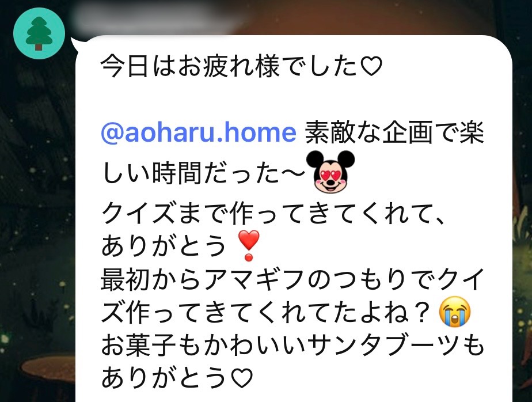The width and height of the screenshot is (532, 402).
Task: Click the line 最初からアマギフのつもりでクイ
Action: [292, 280]
